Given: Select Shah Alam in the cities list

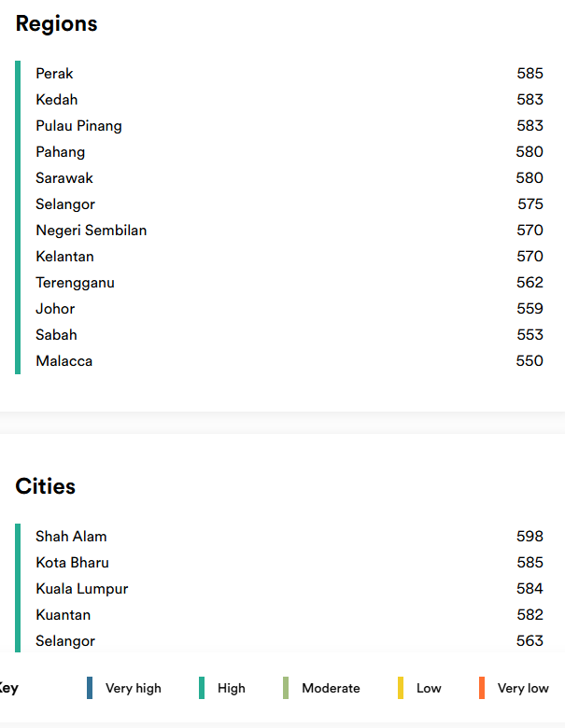Looking at the screenshot, I should point(71,537).
